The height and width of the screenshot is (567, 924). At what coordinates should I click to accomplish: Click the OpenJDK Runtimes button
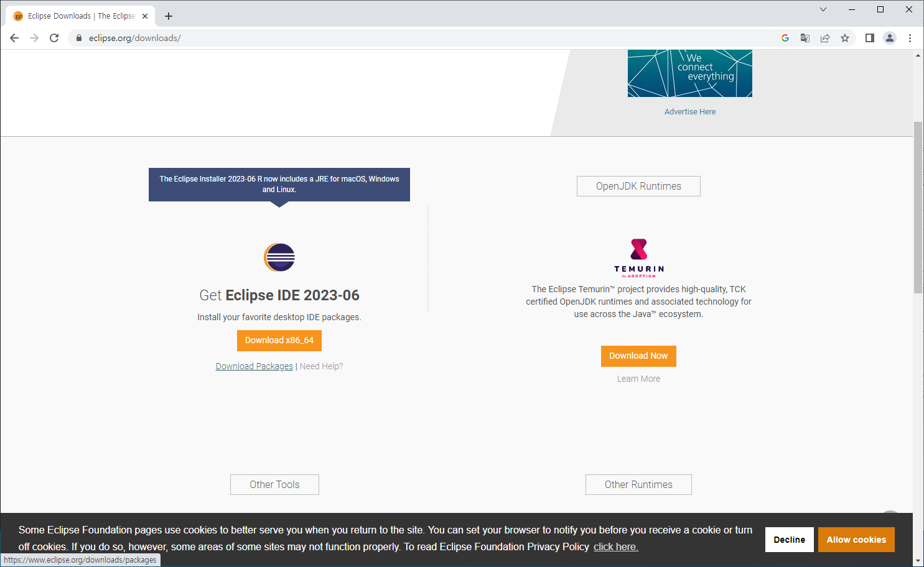point(638,187)
